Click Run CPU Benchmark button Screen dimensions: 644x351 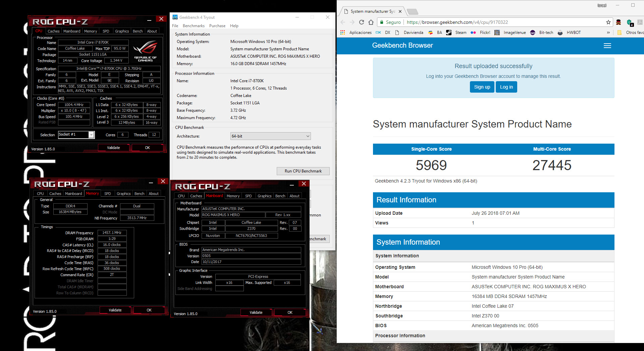pyautogui.click(x=303, y=171)
